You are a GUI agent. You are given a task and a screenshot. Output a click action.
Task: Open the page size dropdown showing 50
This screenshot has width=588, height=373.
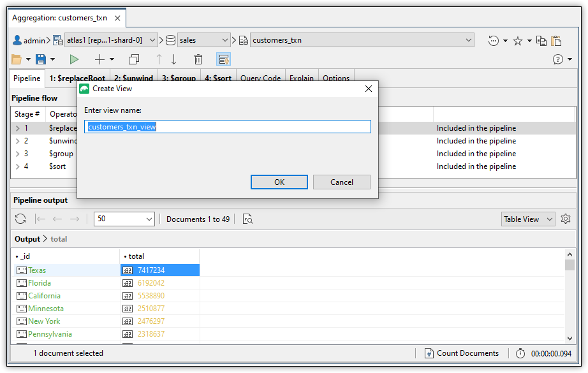[124, 219]
